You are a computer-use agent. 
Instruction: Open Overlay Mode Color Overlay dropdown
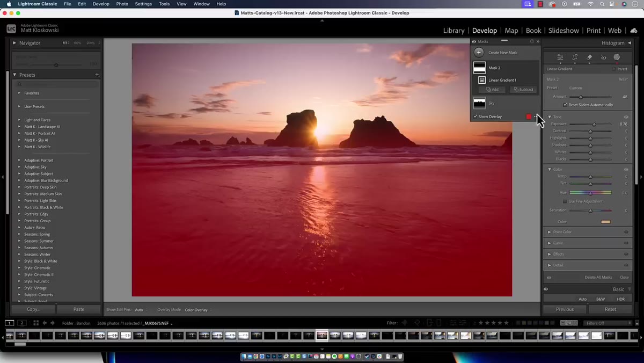(197, 310)
